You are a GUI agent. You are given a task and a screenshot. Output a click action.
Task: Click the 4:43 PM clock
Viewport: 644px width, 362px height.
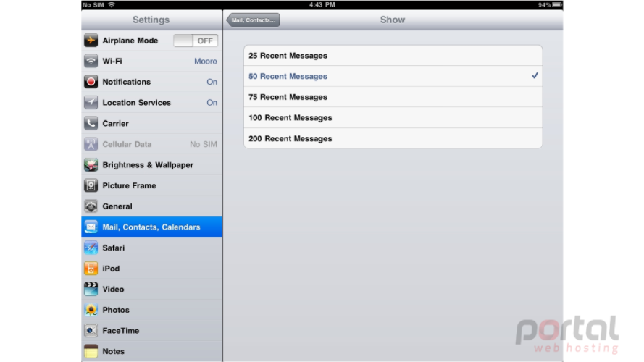click(322, 5)
